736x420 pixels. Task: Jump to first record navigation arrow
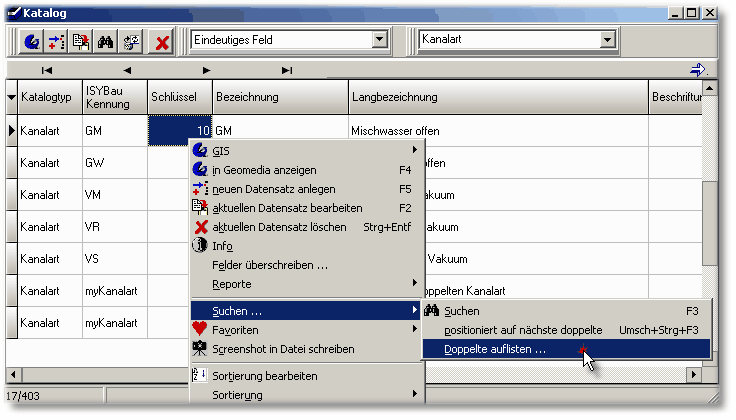[x=46, y=70]
